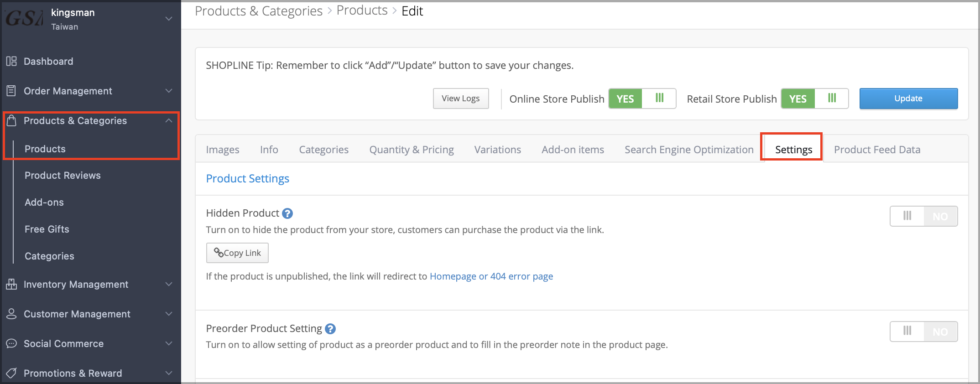980x384 pixels.
Task: Expand Customer Management menu chevron
Action: 169,314
